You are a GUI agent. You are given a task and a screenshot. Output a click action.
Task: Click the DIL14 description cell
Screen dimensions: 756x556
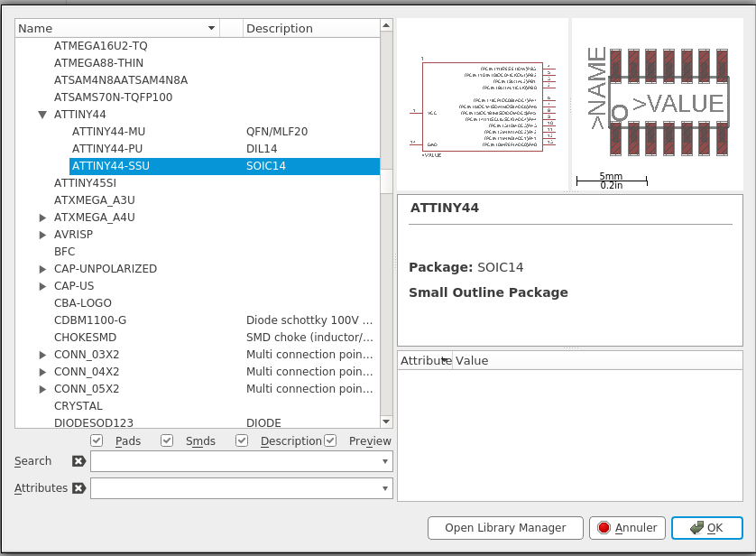pos(262,149)
